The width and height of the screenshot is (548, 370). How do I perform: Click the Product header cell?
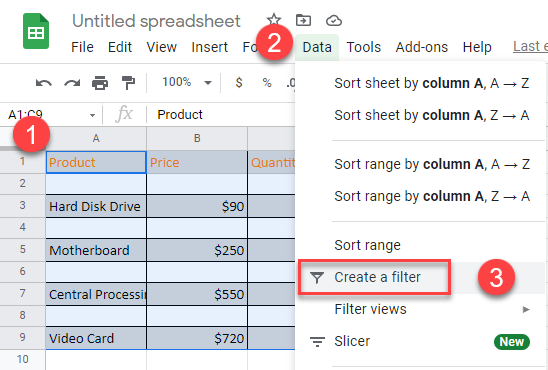(96, 162)
